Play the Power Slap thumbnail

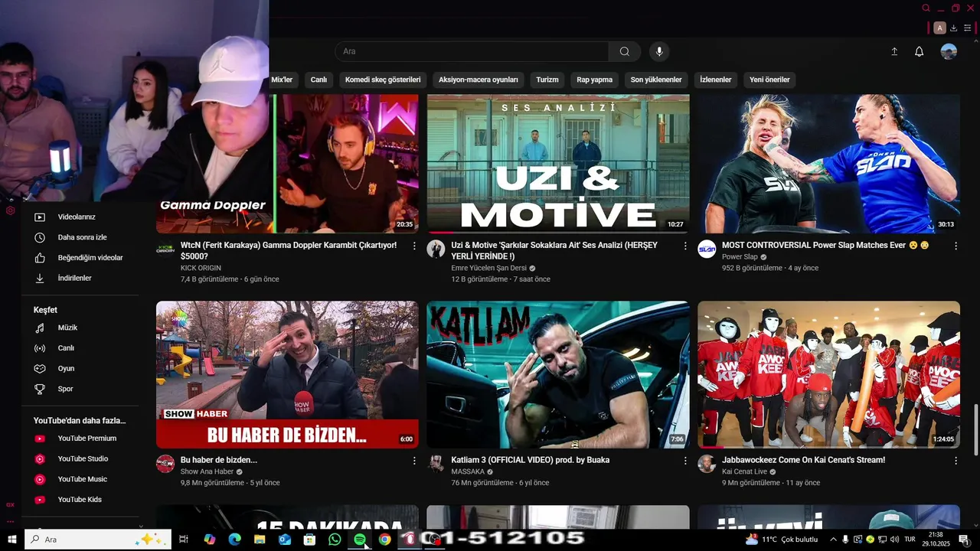[828, 164]
